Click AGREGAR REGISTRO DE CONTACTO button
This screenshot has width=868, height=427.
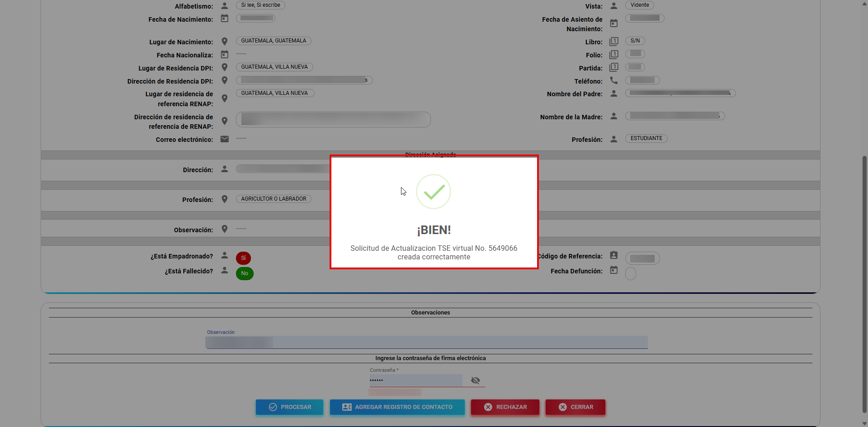pos(397,407)
